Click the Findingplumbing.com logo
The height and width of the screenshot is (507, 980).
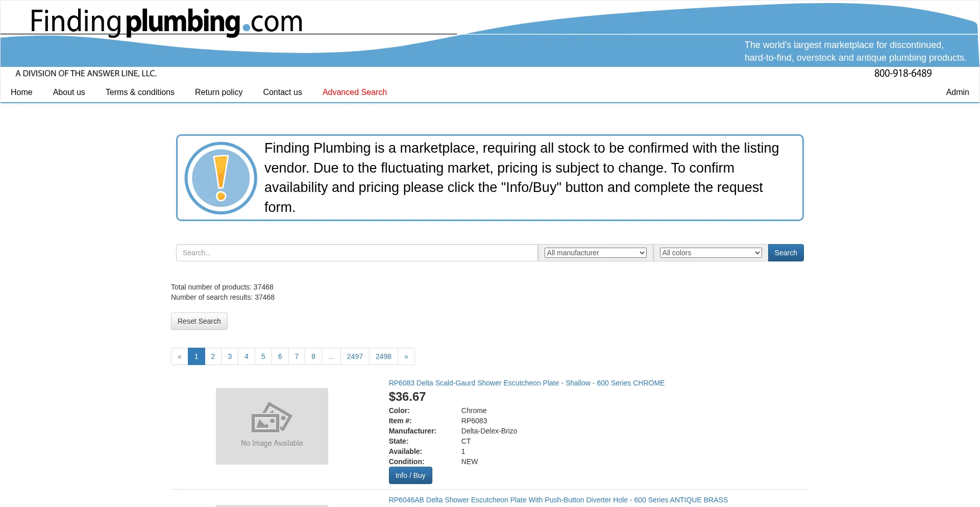coord(166,22)
